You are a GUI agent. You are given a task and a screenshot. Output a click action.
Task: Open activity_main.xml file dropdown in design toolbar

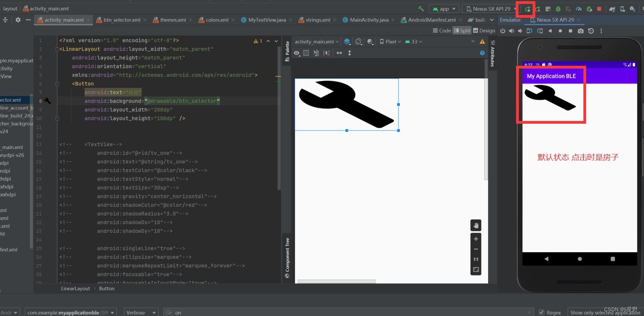tap(316, 41)
